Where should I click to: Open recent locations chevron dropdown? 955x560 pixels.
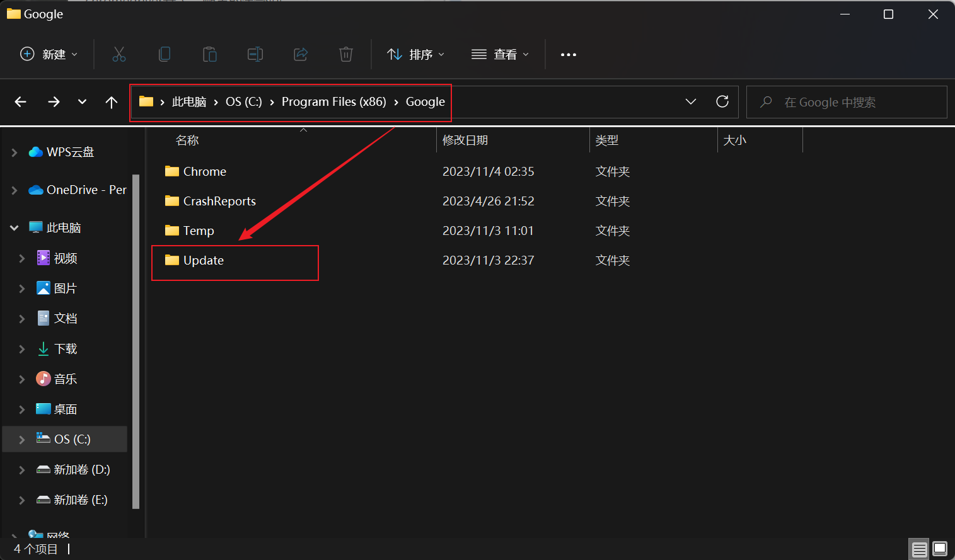point(82,102)
